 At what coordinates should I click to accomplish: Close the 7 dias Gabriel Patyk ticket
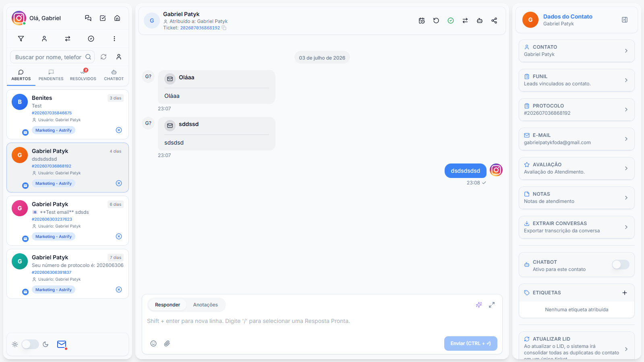coord(119,290)
